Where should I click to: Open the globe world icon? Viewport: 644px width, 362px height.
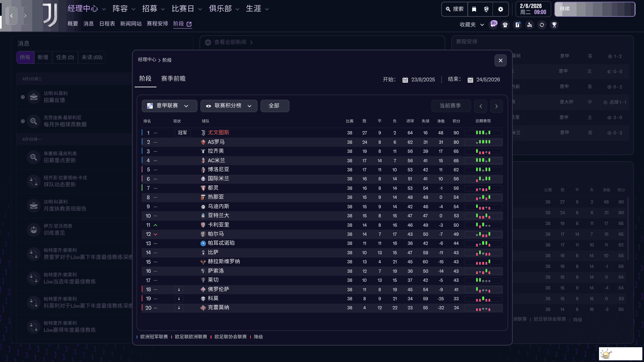click(x=486, y=9)
